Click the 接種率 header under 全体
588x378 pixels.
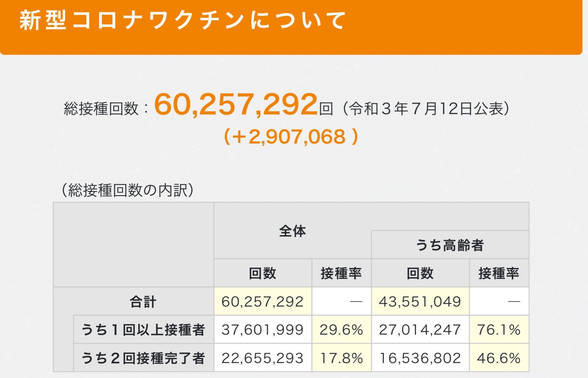click(x=341, y=273)
